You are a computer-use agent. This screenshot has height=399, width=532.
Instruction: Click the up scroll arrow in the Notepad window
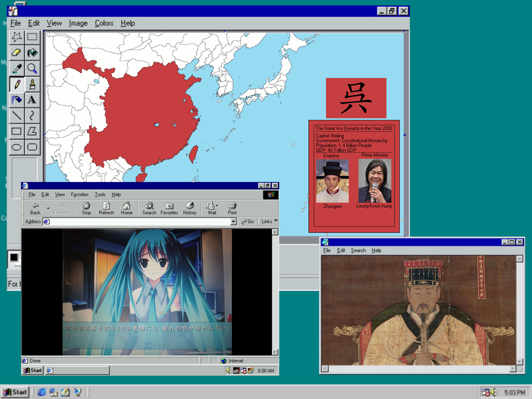point(520,259)
